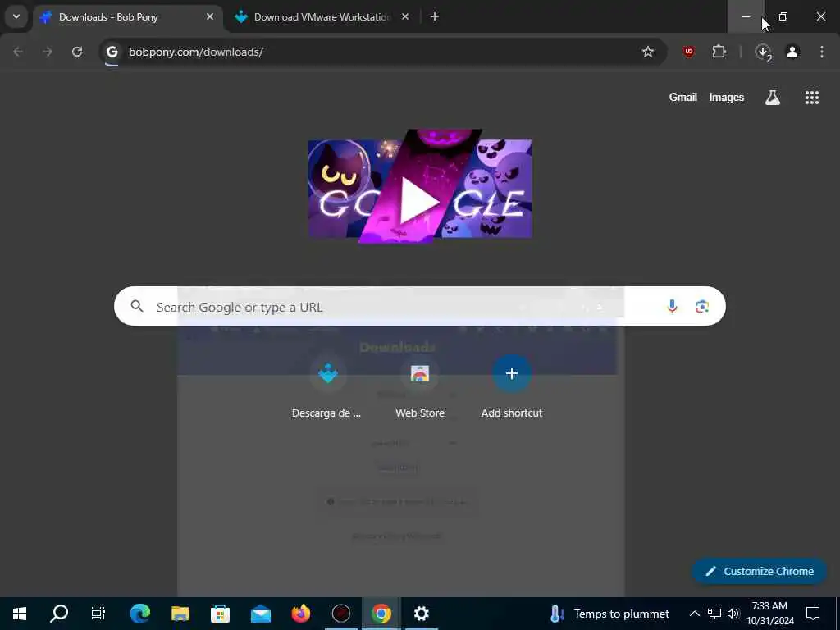The image size is (840, 630).
Task: Open the tab search dropdown arrow
Action: [16, 16]
